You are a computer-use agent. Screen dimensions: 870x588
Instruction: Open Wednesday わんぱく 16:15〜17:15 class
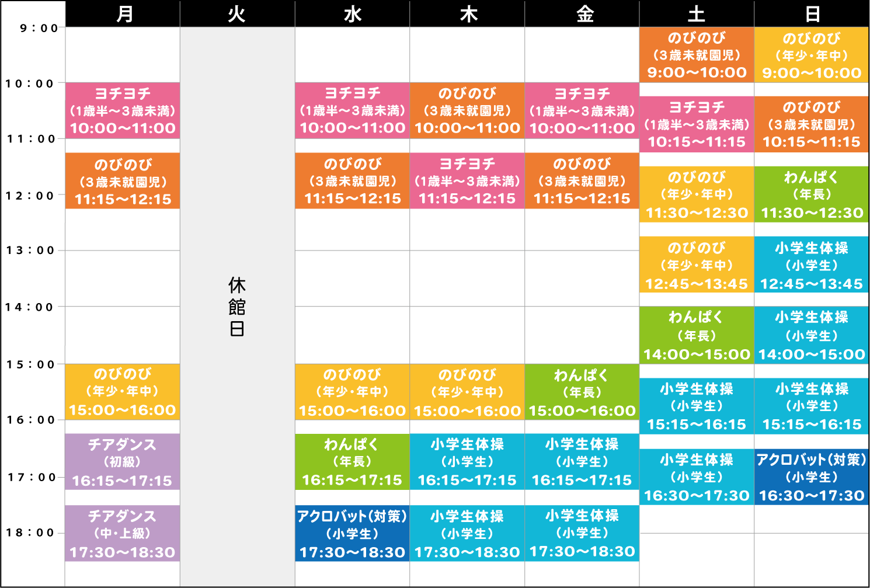[352, 462]
